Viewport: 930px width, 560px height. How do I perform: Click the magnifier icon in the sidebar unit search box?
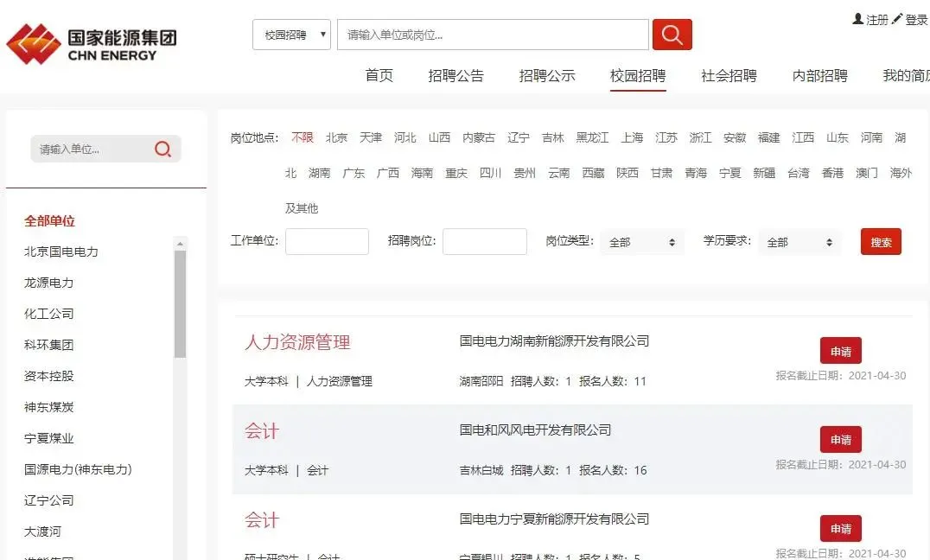pos(162,149)
